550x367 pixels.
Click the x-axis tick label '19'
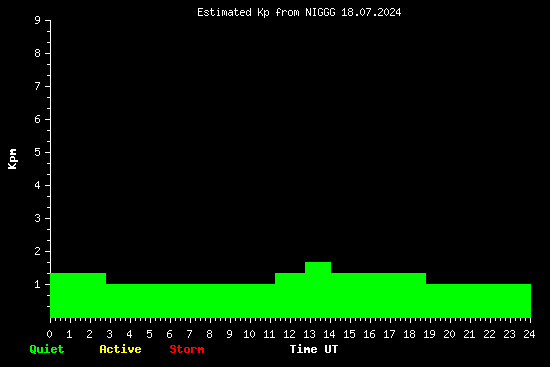click(x=429, y=334)
